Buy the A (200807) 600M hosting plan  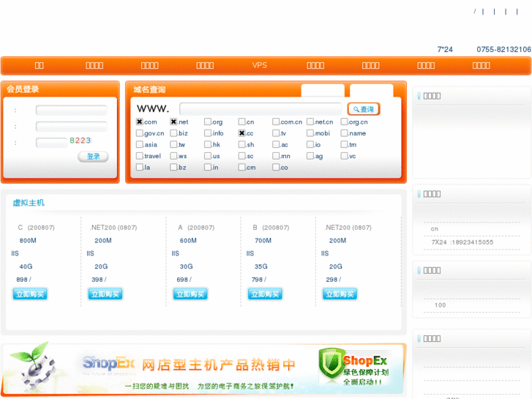(190, 294)
